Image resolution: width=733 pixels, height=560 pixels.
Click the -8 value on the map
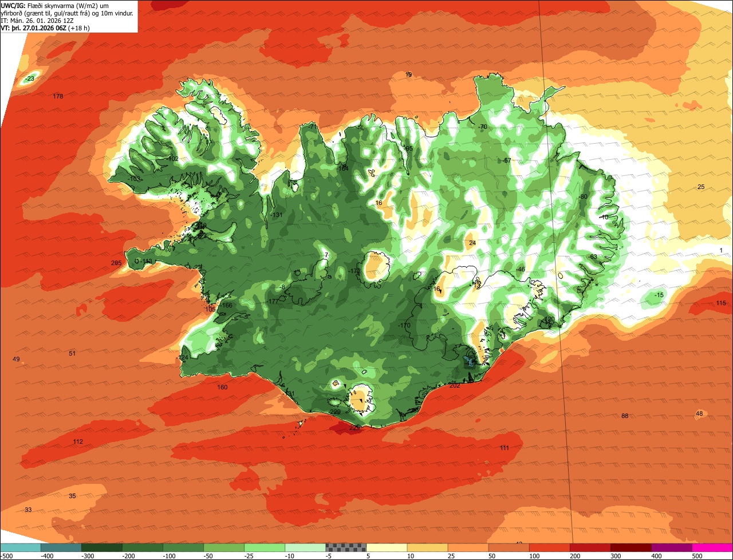(282, 287)
